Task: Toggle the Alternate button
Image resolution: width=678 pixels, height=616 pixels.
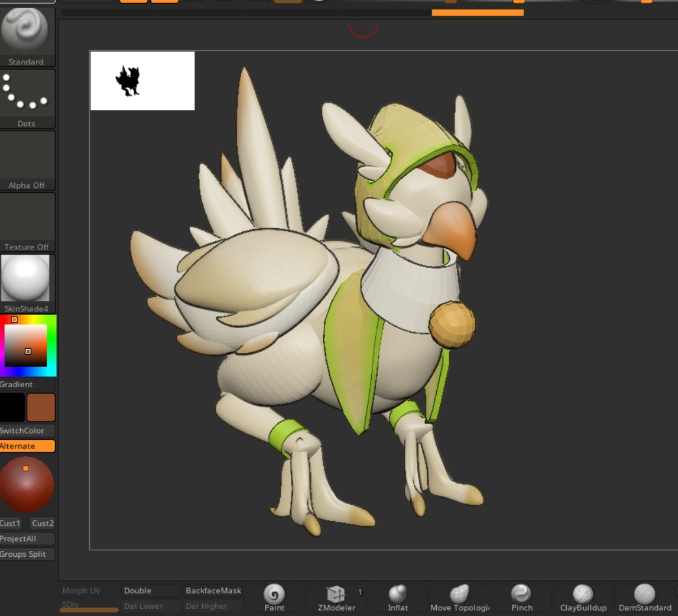Action: (x=27, y=446)
